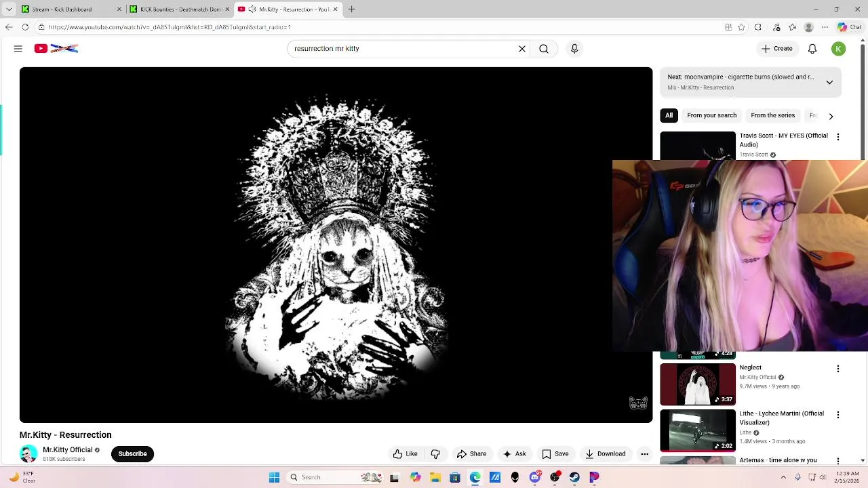Open the browser tab list dropdown
Viewport: 868px width, 488px height.
pyautogui.click(x=9, y=9)
